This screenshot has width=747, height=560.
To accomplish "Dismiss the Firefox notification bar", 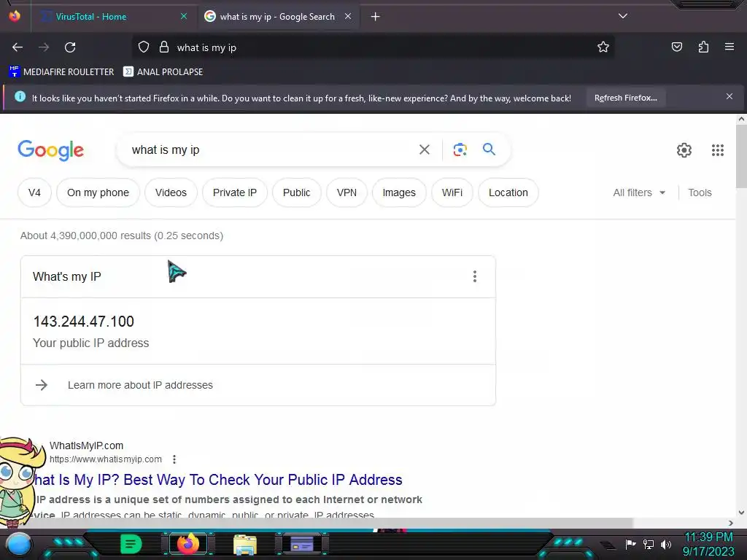I will click(729, 97).
